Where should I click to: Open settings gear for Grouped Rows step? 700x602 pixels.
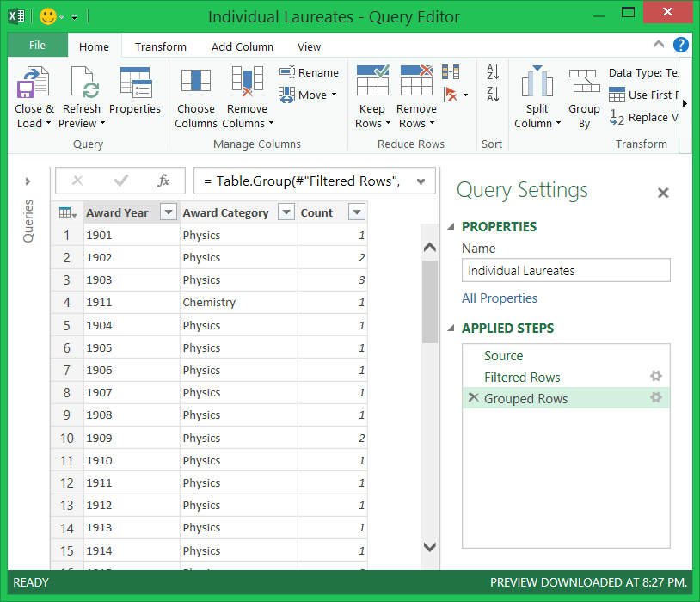click(656, 398)
